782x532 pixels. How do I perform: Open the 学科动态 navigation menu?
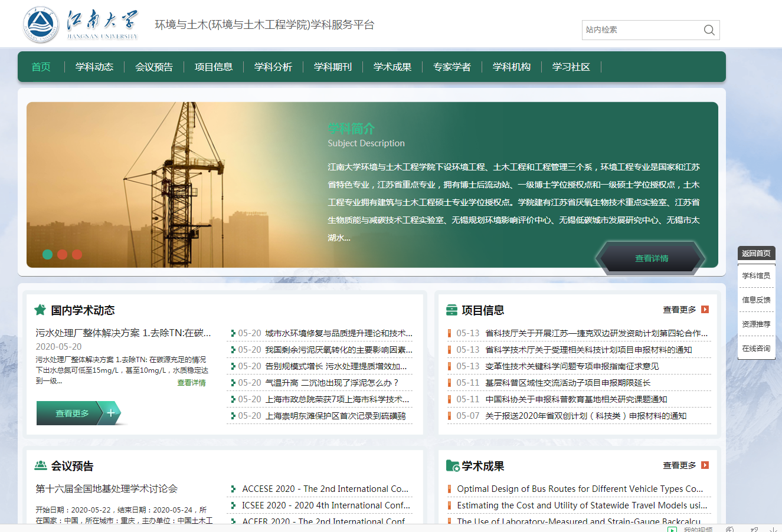click(94, 67)
